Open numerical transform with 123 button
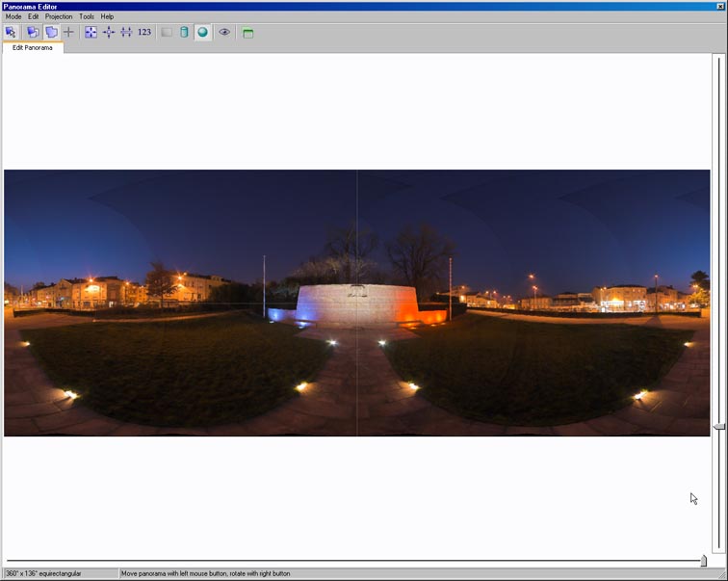The image size is (728, 581). (x=144, y=32)
